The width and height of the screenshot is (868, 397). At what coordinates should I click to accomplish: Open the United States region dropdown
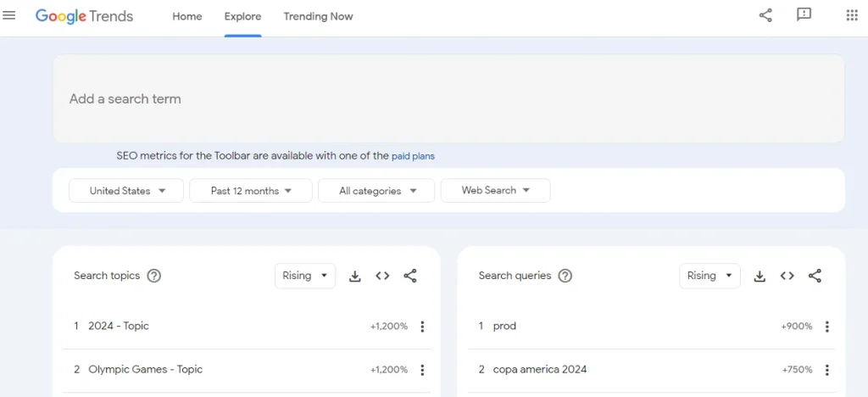126,191
